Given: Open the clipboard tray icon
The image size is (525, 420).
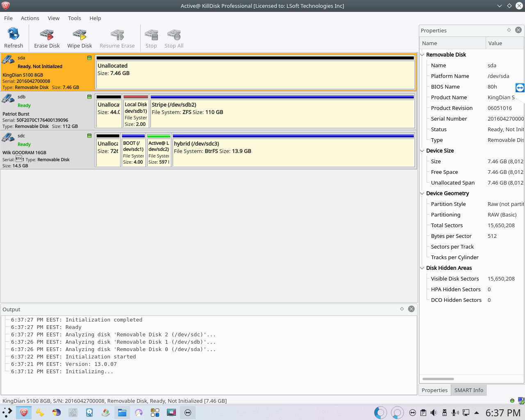Looking at the screenshot, I should 423,413.
